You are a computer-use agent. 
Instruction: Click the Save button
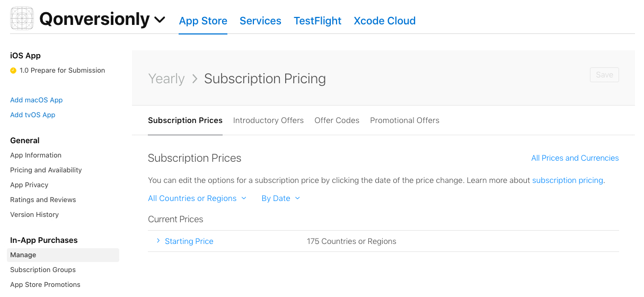pyautogui.click(x=604, y=75)
